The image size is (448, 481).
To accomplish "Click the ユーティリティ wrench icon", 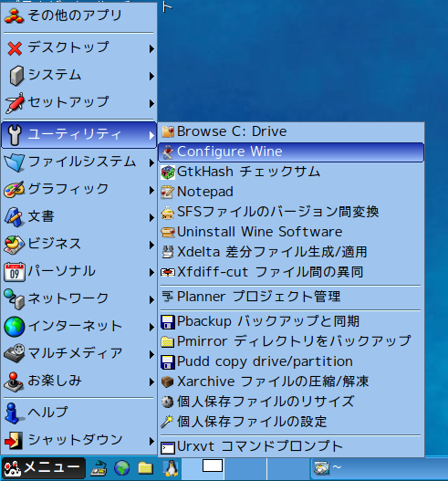I will (x=15, y=135).
